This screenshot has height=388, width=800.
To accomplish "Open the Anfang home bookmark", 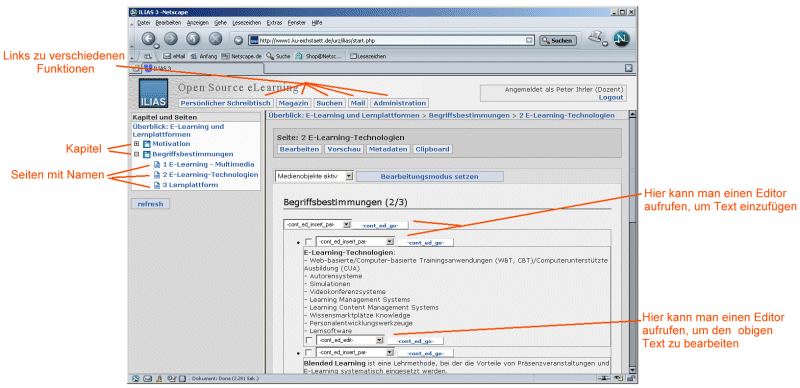I will pyautogui.click(x=204, y=56).
